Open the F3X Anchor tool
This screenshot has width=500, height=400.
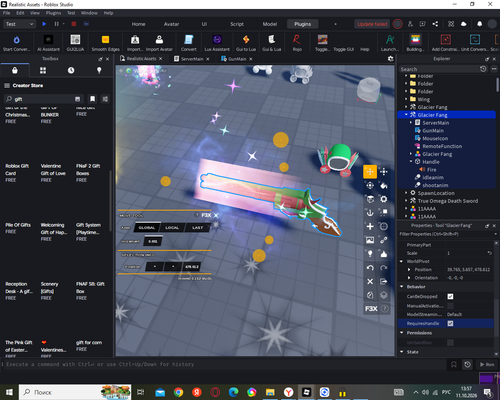[370, 213]
